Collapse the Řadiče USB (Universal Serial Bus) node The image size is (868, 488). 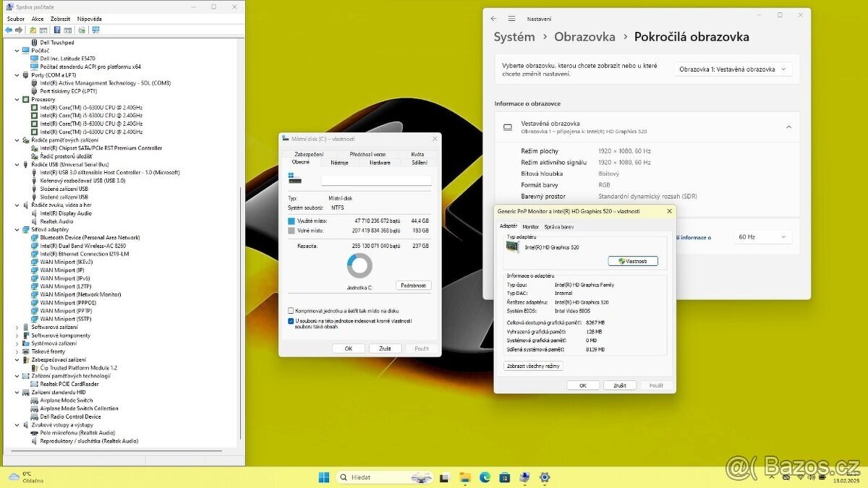pos(17,164)
